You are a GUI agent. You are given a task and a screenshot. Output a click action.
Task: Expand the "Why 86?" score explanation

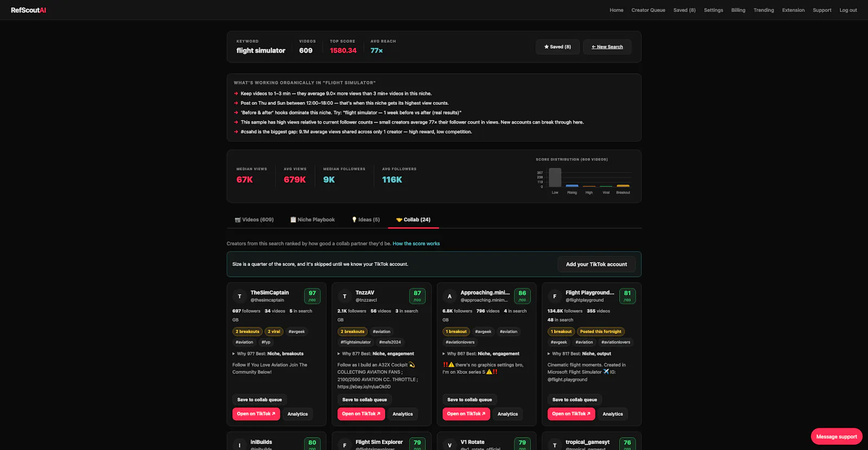(481, 353)
